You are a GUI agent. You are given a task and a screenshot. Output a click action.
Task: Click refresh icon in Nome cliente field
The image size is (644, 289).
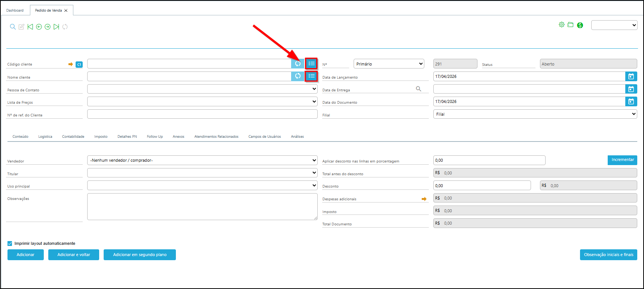298,76
